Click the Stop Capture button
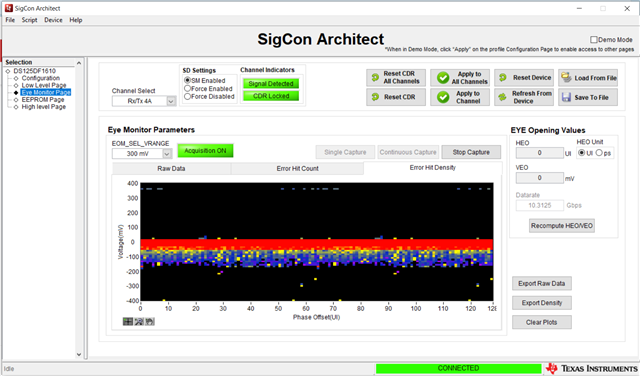640x376 pixels. tap(471, 152)
